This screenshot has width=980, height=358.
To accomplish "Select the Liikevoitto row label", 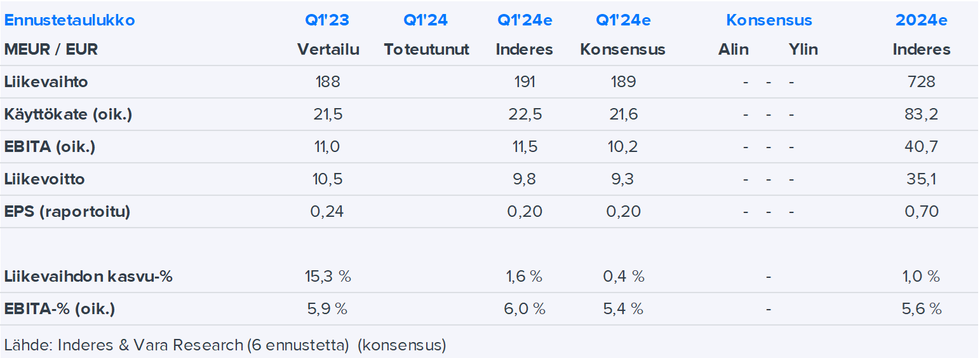I will click(x=44, y=179).
